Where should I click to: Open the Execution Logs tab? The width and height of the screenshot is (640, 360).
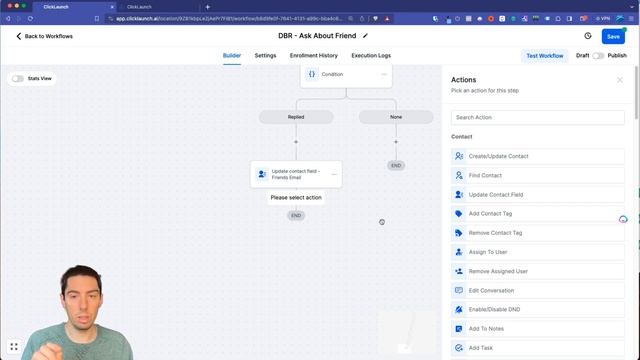371,56
